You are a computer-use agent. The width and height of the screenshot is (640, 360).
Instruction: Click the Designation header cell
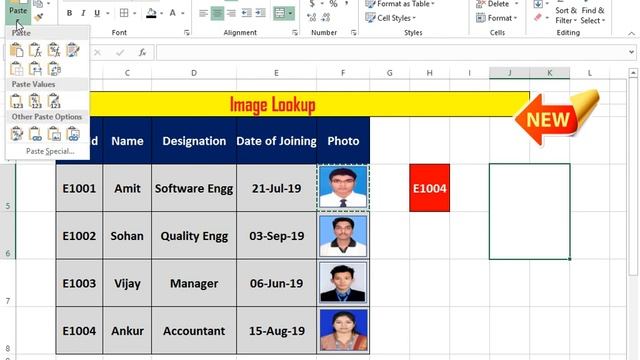tap(194, 141)
